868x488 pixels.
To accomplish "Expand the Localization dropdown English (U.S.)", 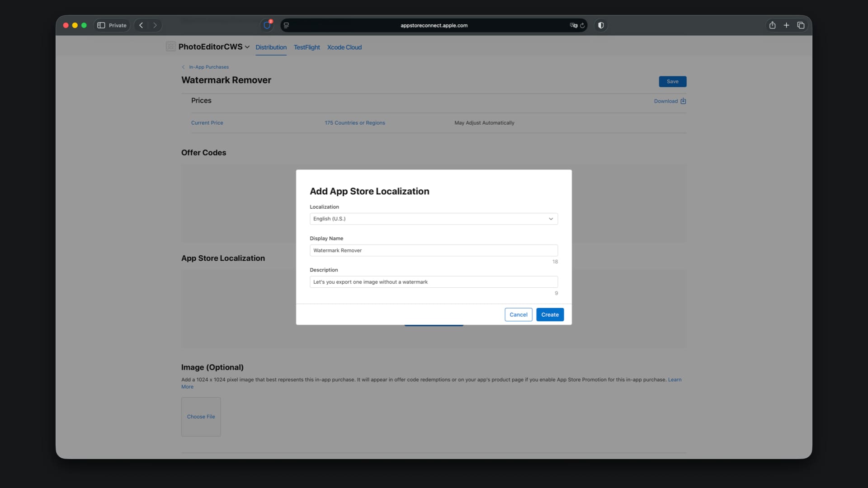I will click(x=433, y=219).
